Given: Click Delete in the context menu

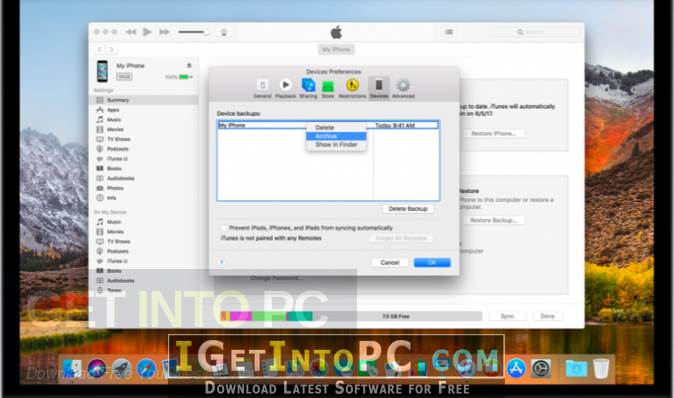Looking at the screenshot, I should pyautogui.click(x=336, y=128).
